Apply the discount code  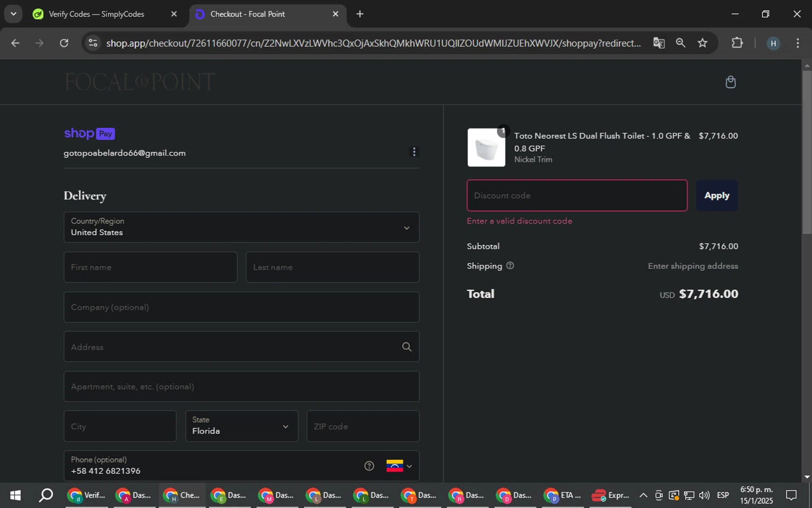tap(717, 196)
